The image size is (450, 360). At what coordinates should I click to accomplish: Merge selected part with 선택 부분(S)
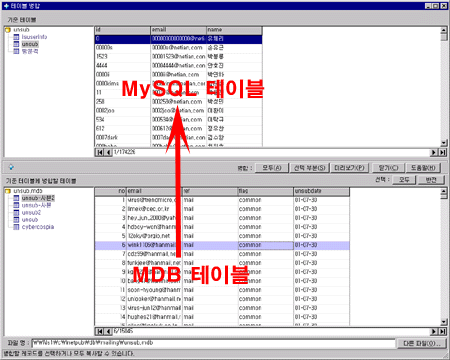pyautogui.click(x=310, y=168)
